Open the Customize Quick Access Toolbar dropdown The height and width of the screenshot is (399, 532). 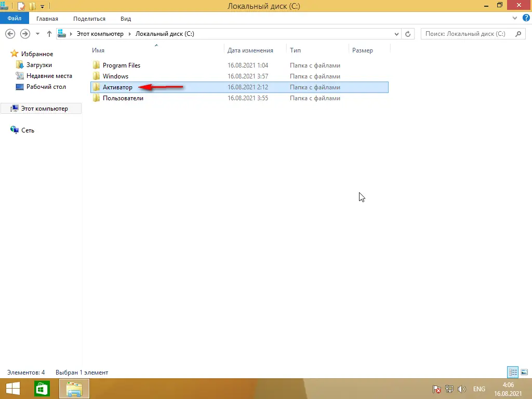[43, 6]
